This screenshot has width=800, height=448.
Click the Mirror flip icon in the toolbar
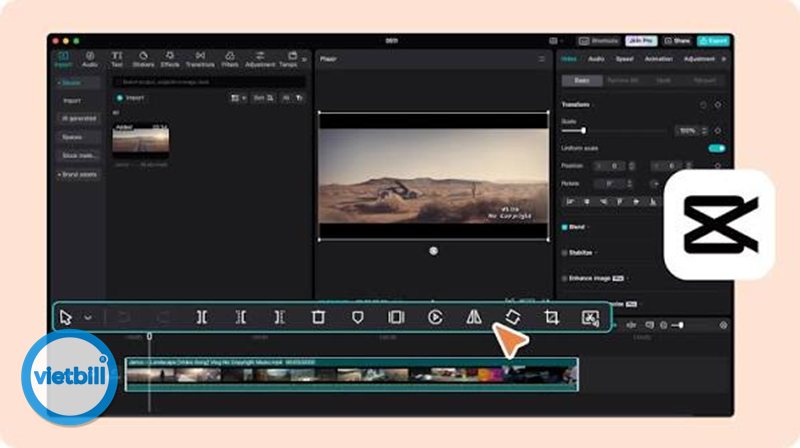(x=474, y=317)
